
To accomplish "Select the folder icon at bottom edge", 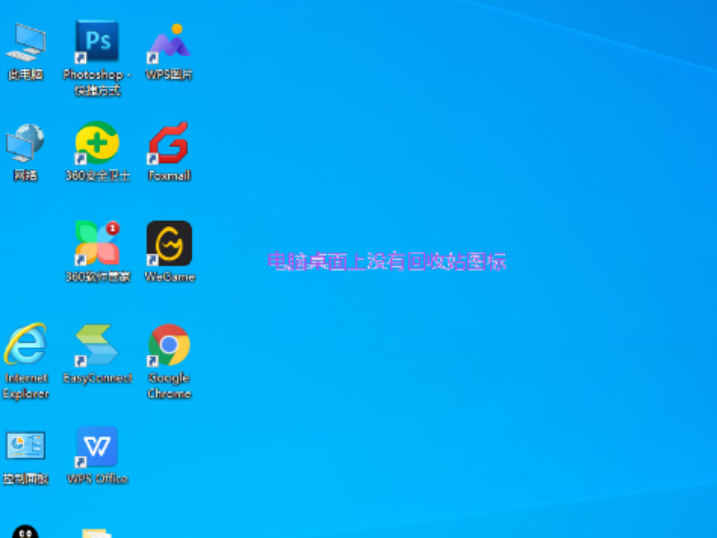I will coord(96,533).
